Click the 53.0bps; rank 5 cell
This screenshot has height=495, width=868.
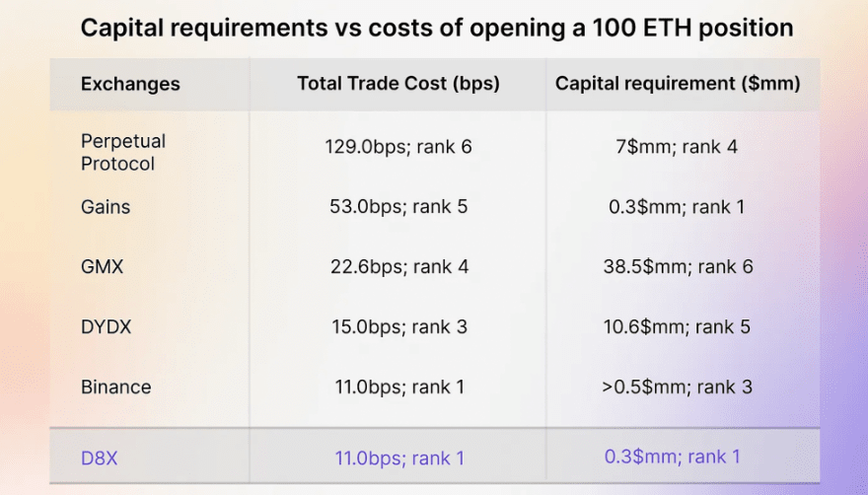click(x=398, y=207)
